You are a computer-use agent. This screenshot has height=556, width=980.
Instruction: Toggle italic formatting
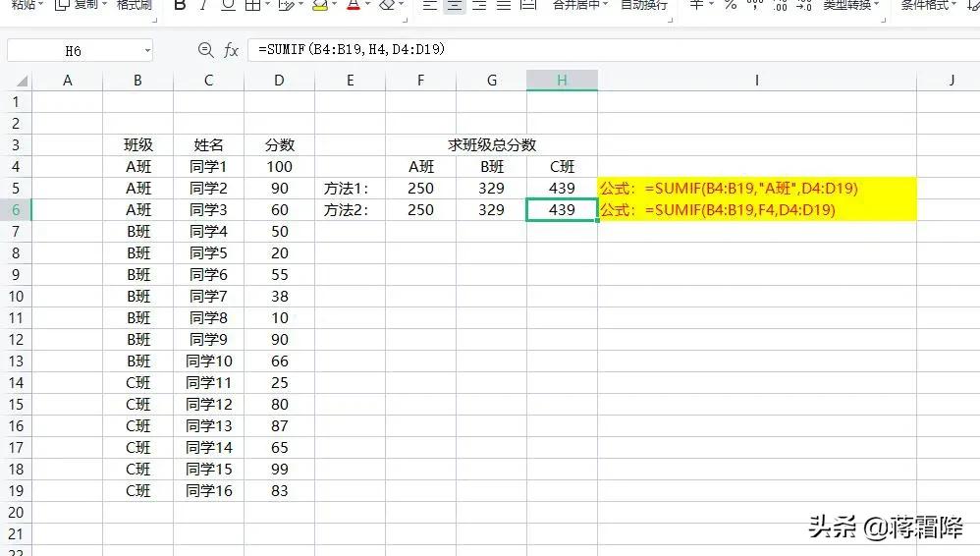[x=203, y=6]
